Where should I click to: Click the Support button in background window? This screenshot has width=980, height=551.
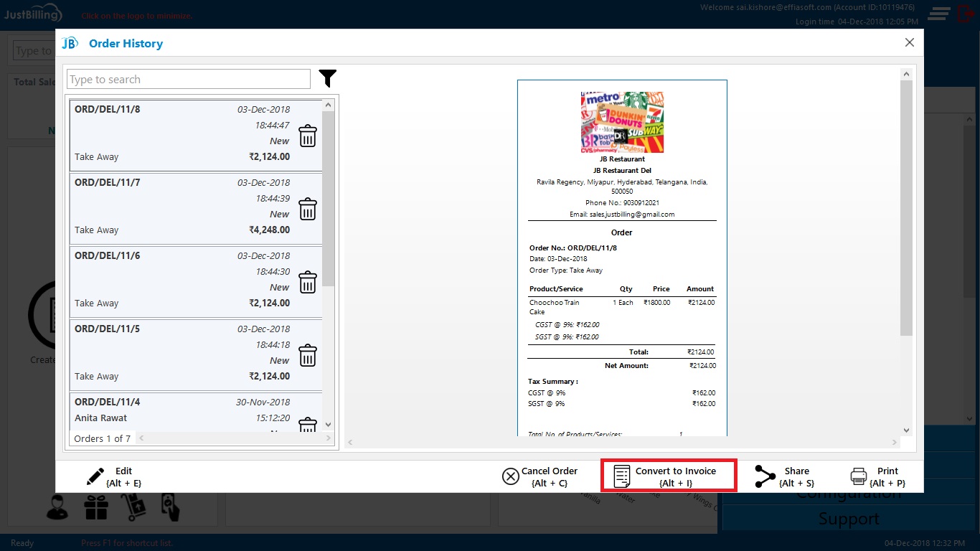click(849, 519)
